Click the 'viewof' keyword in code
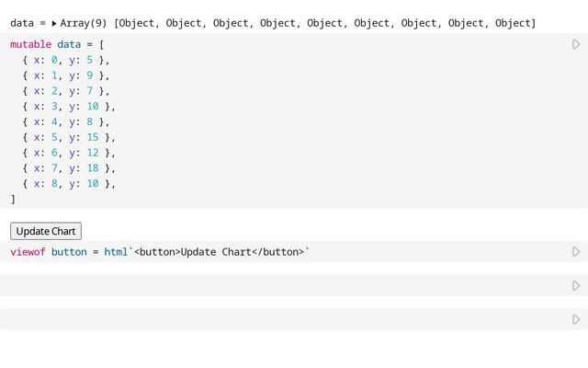Image resolution: width=588 pixels, height=368 pixels. (x=28, y=252)
